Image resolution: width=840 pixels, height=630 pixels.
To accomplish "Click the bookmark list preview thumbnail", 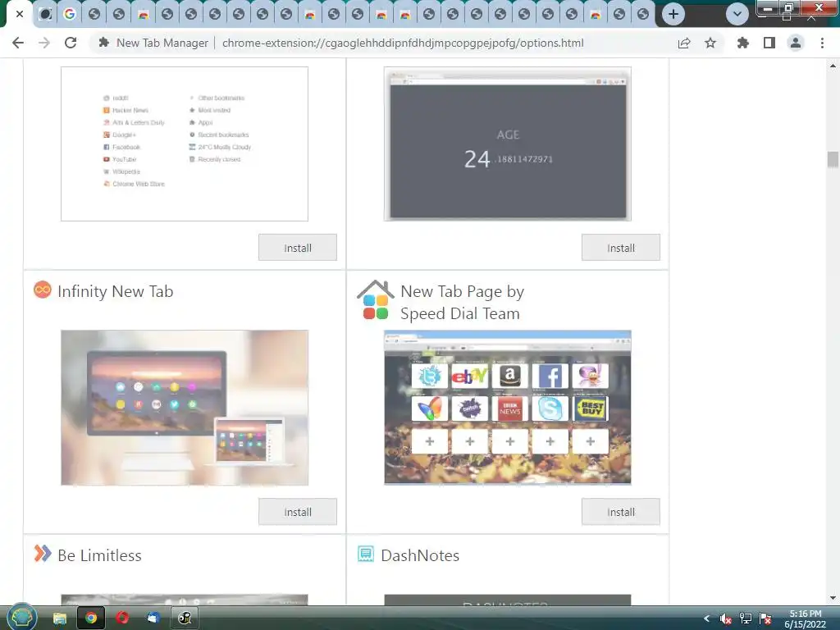I will 185,144.
